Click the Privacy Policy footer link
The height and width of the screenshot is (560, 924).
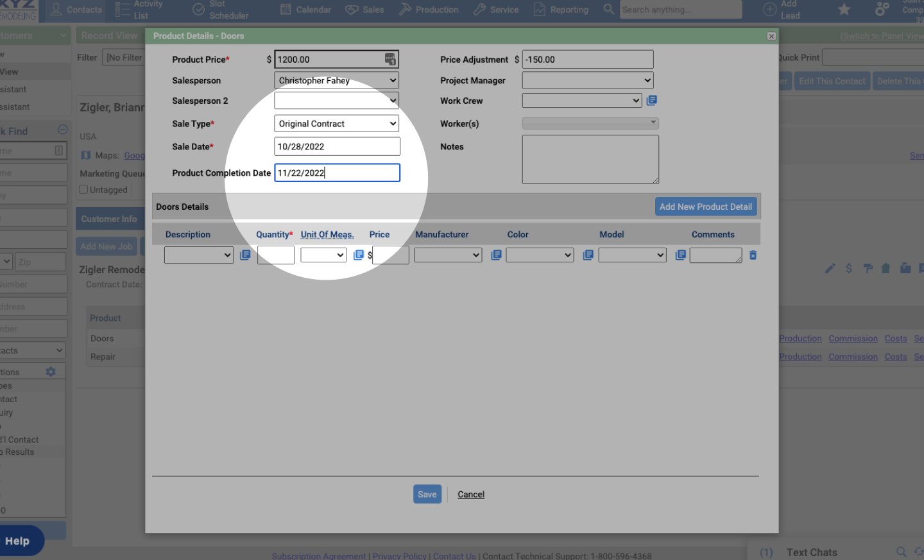(x=399, y=556)
